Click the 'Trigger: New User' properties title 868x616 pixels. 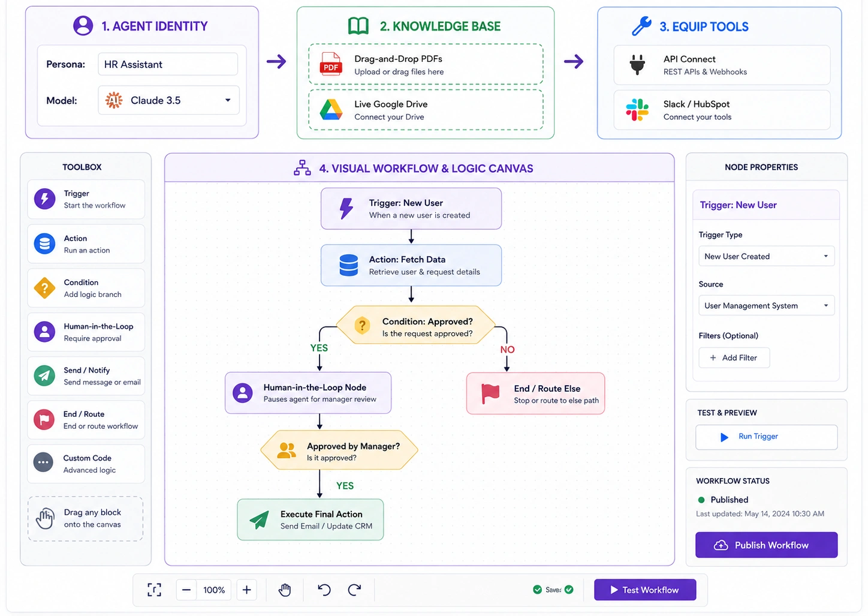(738, 205)
